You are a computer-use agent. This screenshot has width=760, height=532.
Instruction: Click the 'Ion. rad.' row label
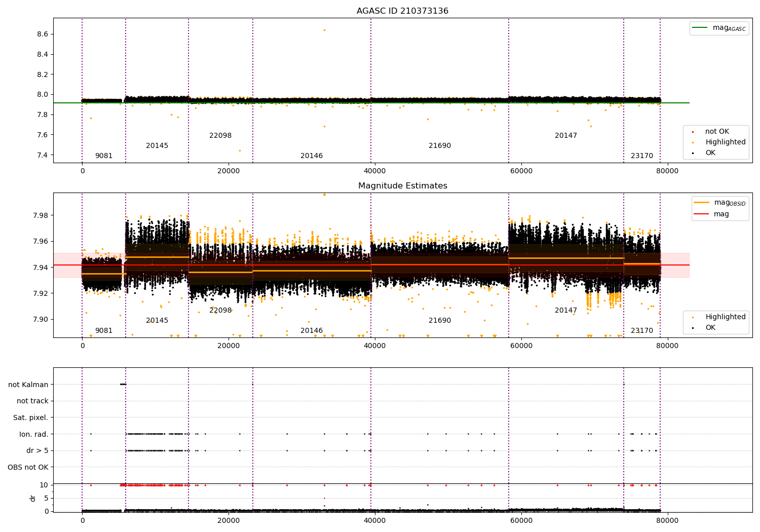tap(34, 434)
